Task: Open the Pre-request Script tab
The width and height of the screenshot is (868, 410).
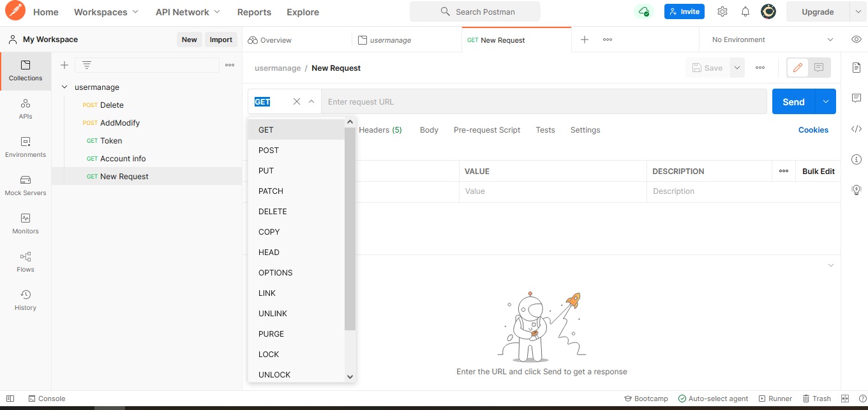Action: 487,129
